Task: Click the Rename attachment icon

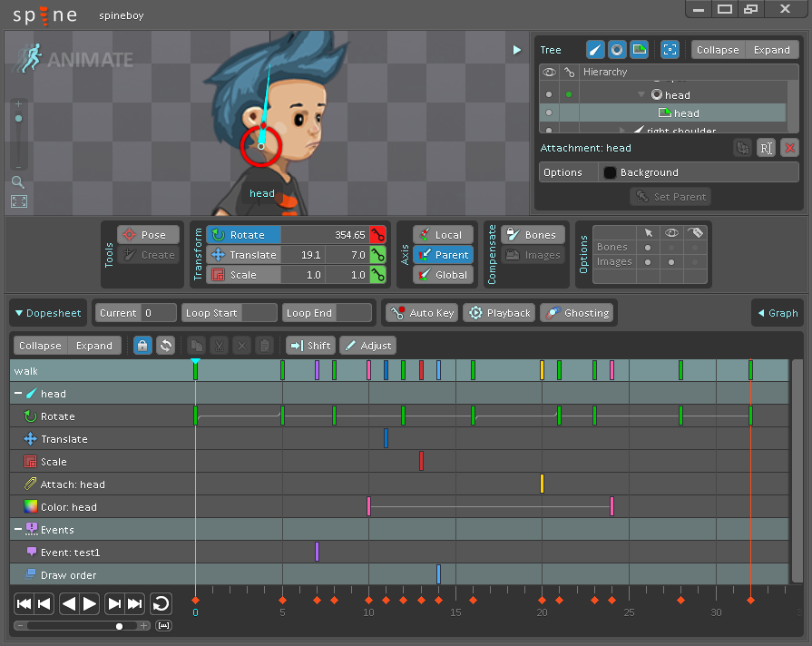Action: point(766,148)
